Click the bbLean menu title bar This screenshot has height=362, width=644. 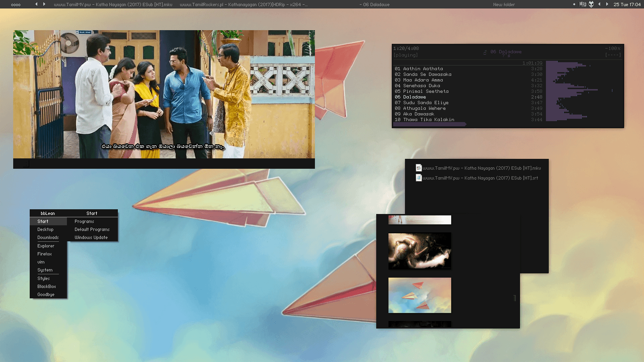[x=48, y=214]
